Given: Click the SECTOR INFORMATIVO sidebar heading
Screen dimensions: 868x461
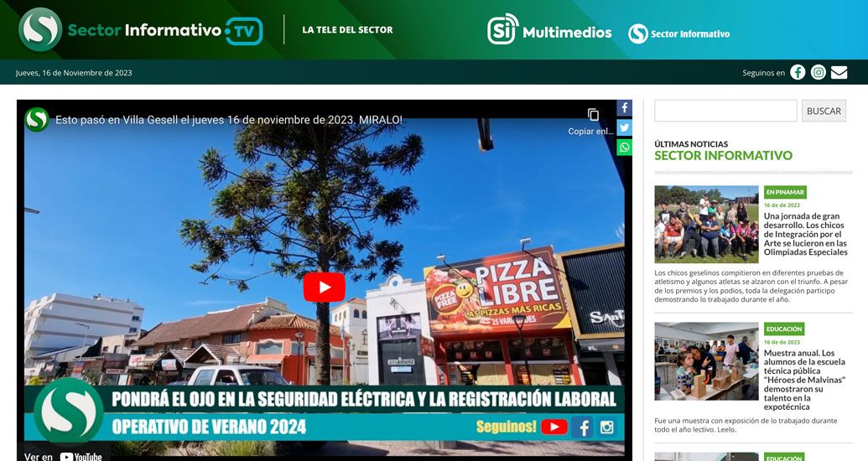Looking at the screenshot, I should tap(723, 156).
